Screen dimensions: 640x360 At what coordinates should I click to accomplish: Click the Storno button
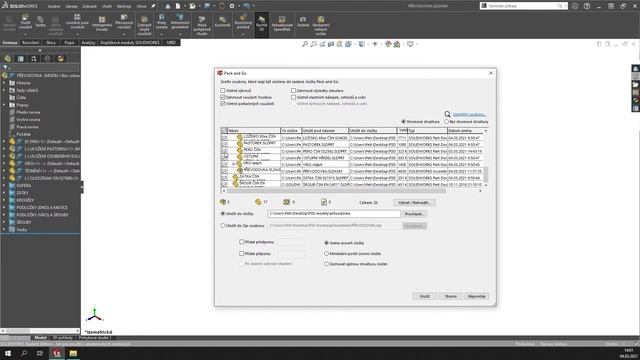[x=451, y=296]
